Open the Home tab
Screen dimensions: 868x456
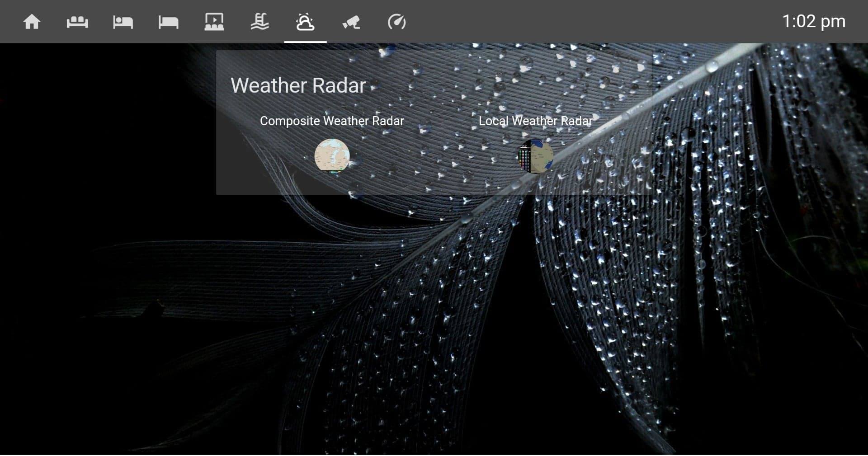[32, 22]
